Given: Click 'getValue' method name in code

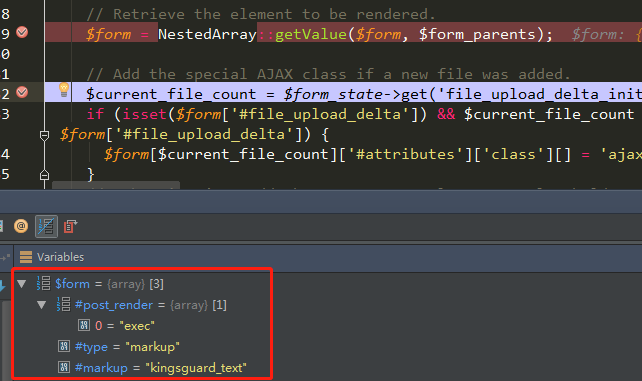Looking at the screenshot, I should [311, 34].
